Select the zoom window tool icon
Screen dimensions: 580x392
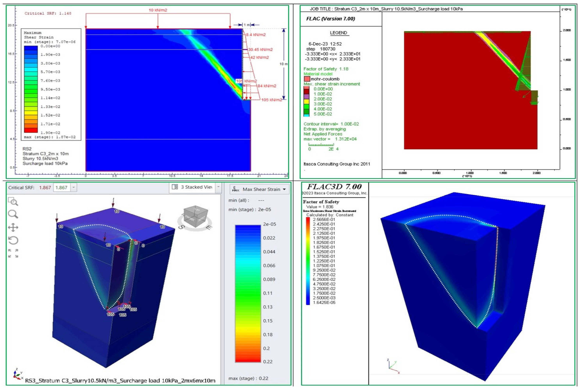[x=13, y=201]
